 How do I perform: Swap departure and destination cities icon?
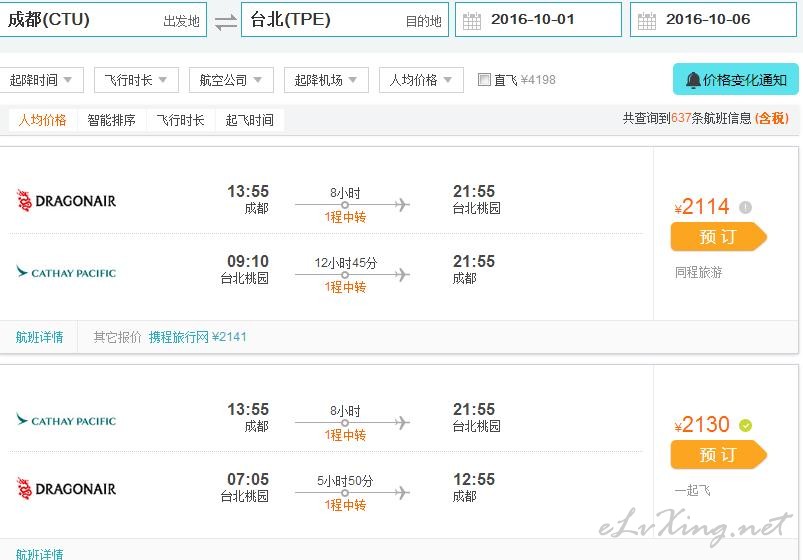[x=225, y=22]
